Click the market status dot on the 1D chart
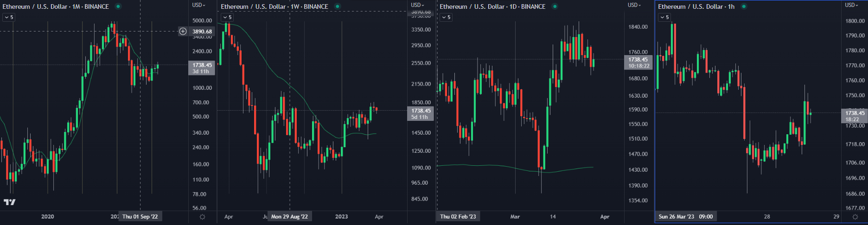The width and height of the screenshot is (868, 225). (555, 6)
